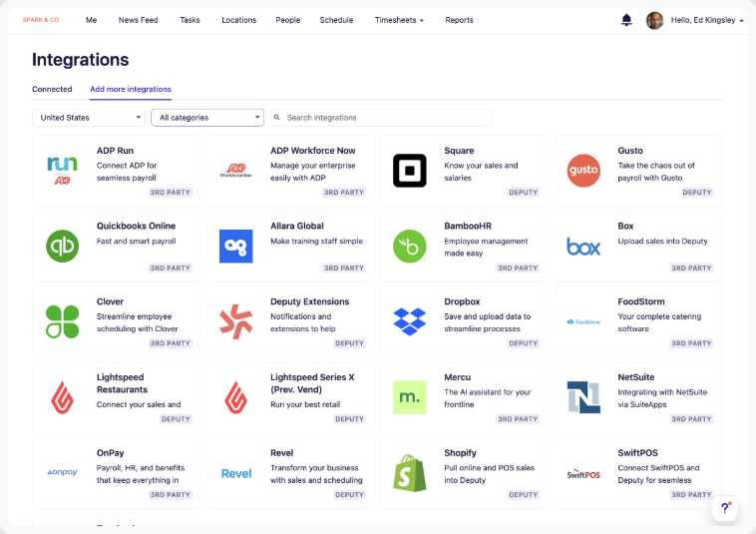This screenshot has height=534, width=756.
Task: Open the ADP Run integration title
Action: [115, 151]
